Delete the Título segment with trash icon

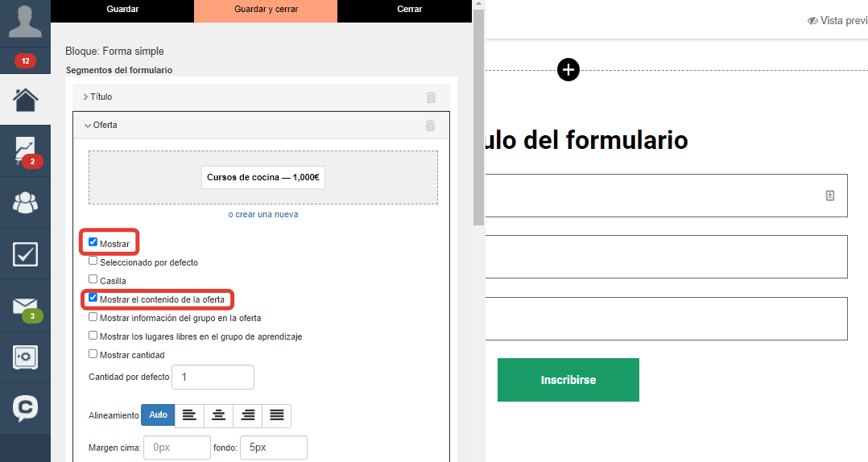point(432,97)
